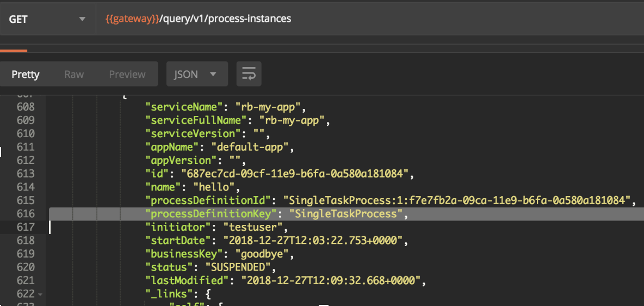
Task: Switch to the Raw view tab
Action: [74, 74]
